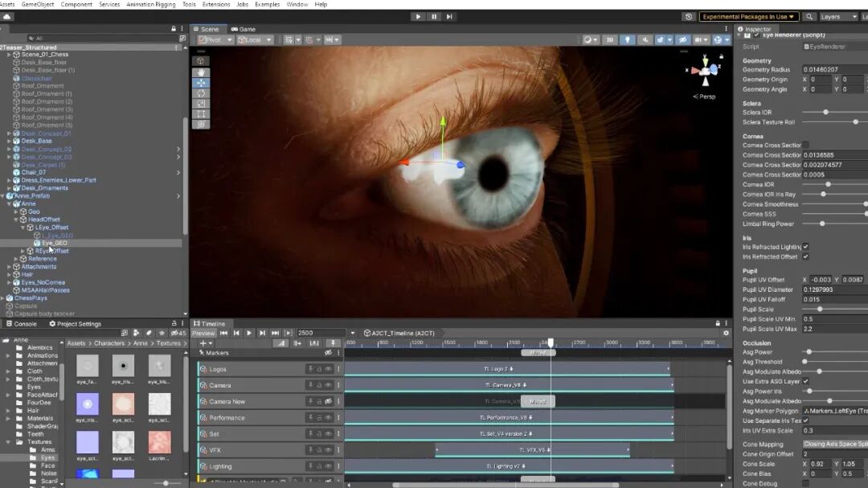Open the scene camera settings icon
The height and width of the screenshot is (488, 868).
pos(699,40)
